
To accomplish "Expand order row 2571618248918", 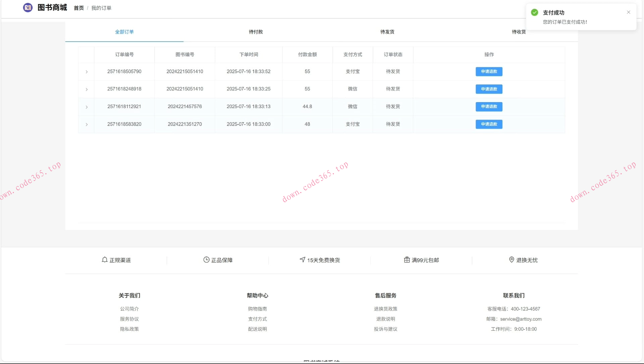I will tap(87, 89).
